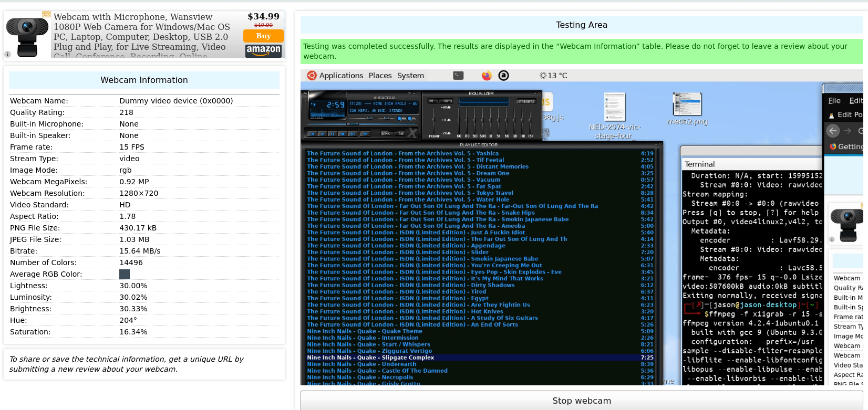Pause playback in Audacious

(333, 133)
